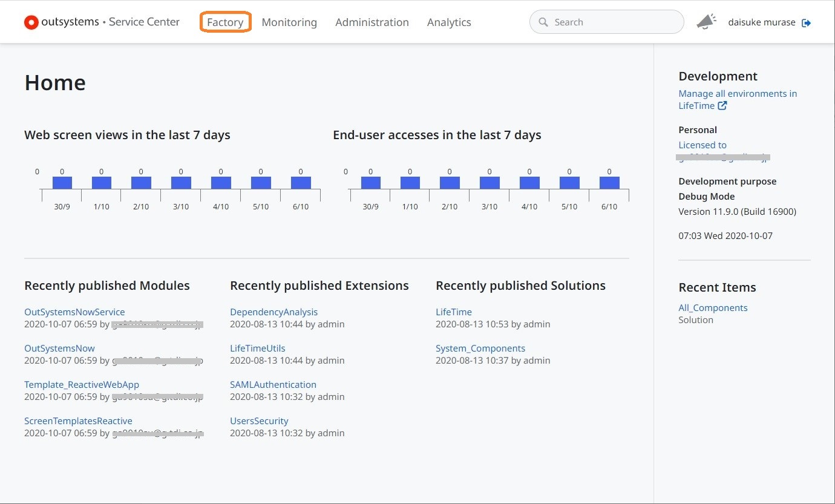Click the 30/9 bar in Web screen views chart
The image size is (835, 504).
(62, 183)
